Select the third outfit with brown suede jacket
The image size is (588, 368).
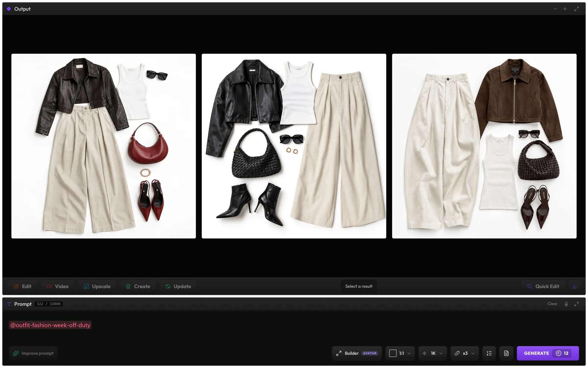click(x=484, y=146)
